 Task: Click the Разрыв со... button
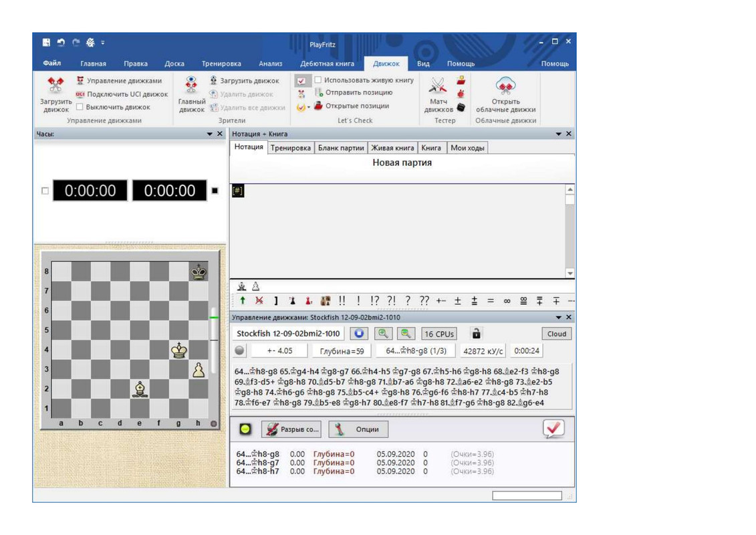292,429
